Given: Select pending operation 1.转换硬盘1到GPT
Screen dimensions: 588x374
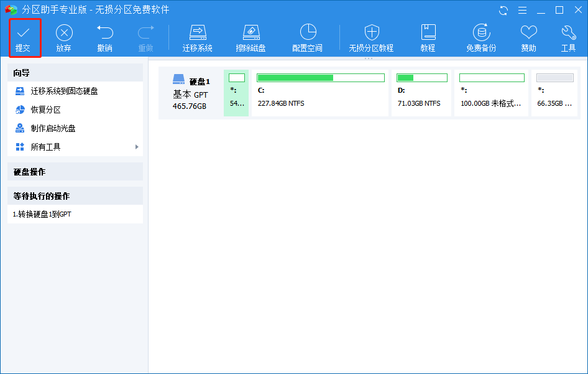Looking at the screenshot, I should click(x=75, y=214).
